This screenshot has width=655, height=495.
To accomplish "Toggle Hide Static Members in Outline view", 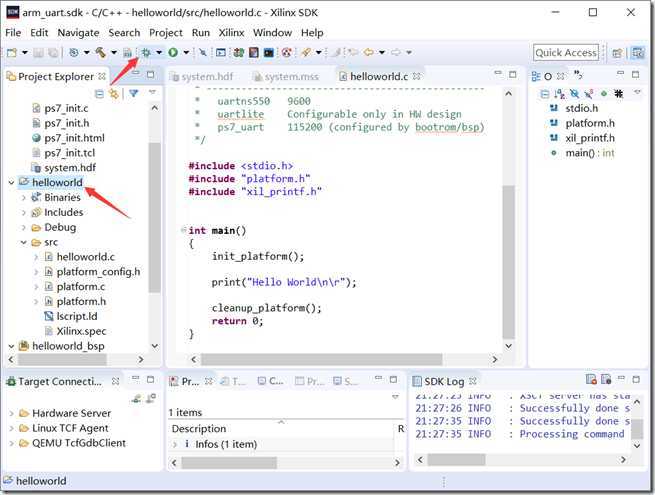I will [x=589, y=94].
